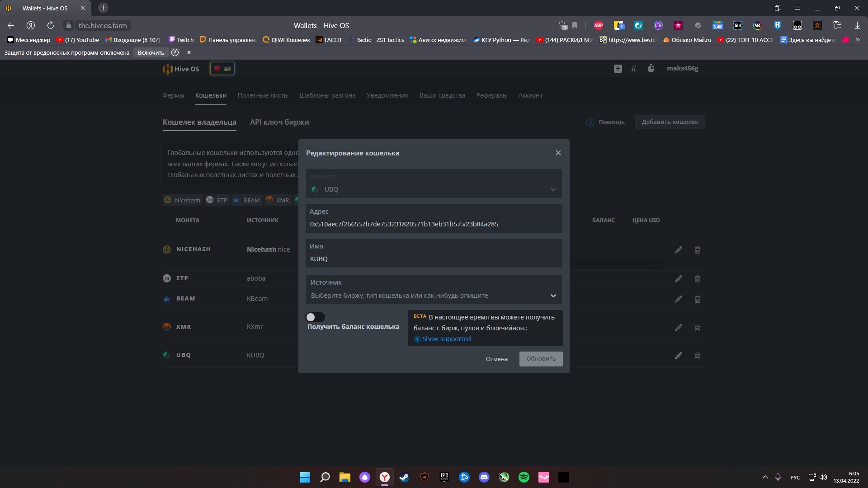Delete the XMR wallet with trash icon
868x488 pixels.
tap(697, 328)
